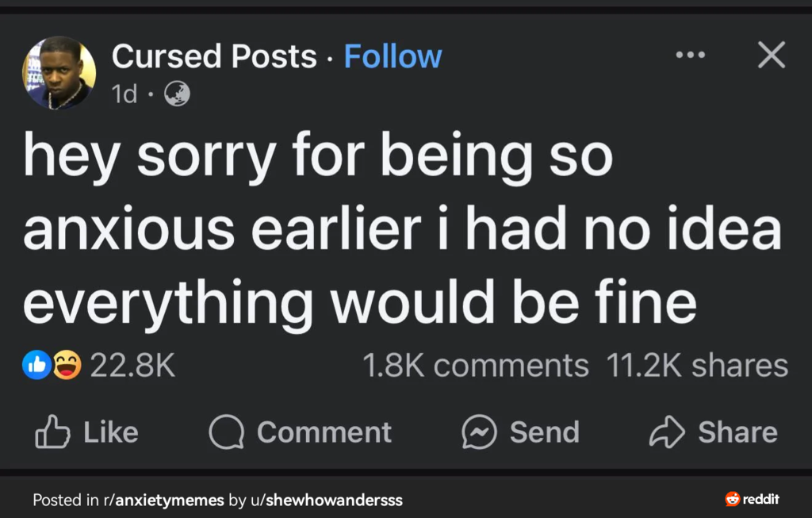Open user u/shewhowandersss profile link
Image resolution: width=812 pixels, height=518 pixels.
pos(326,500)
